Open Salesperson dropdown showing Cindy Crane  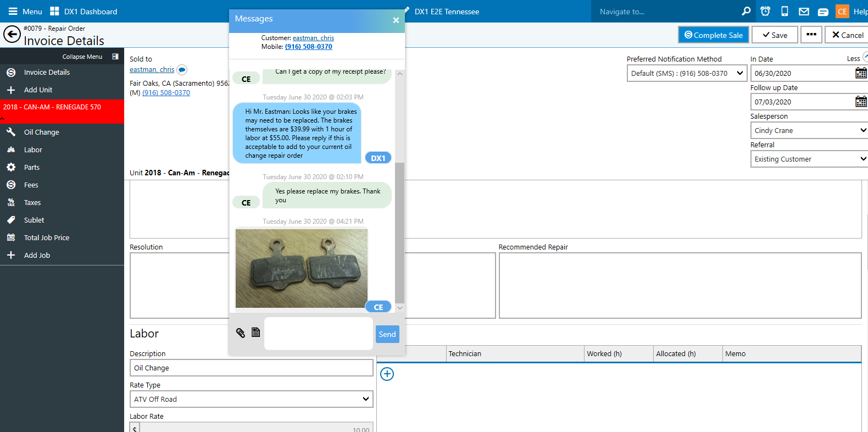(809, 130)
